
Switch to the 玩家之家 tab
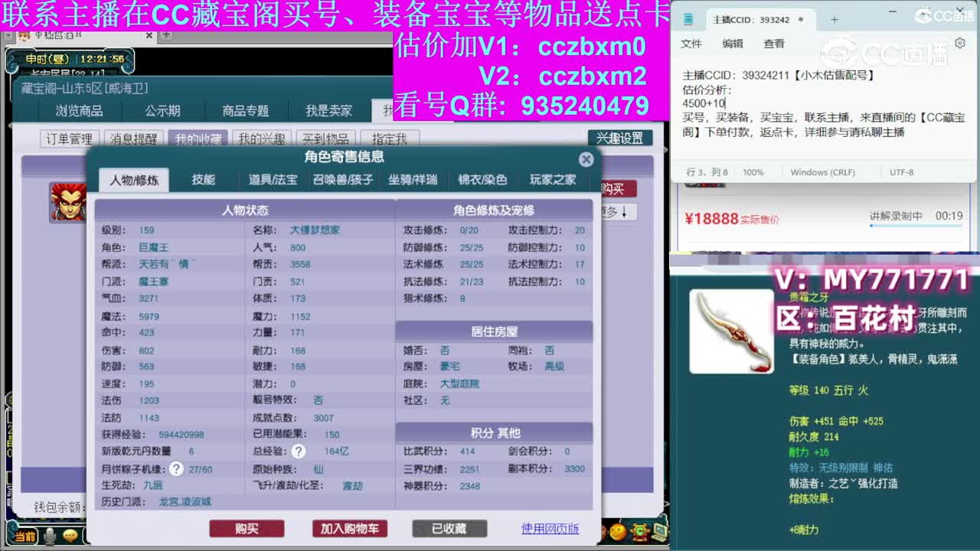553,180
